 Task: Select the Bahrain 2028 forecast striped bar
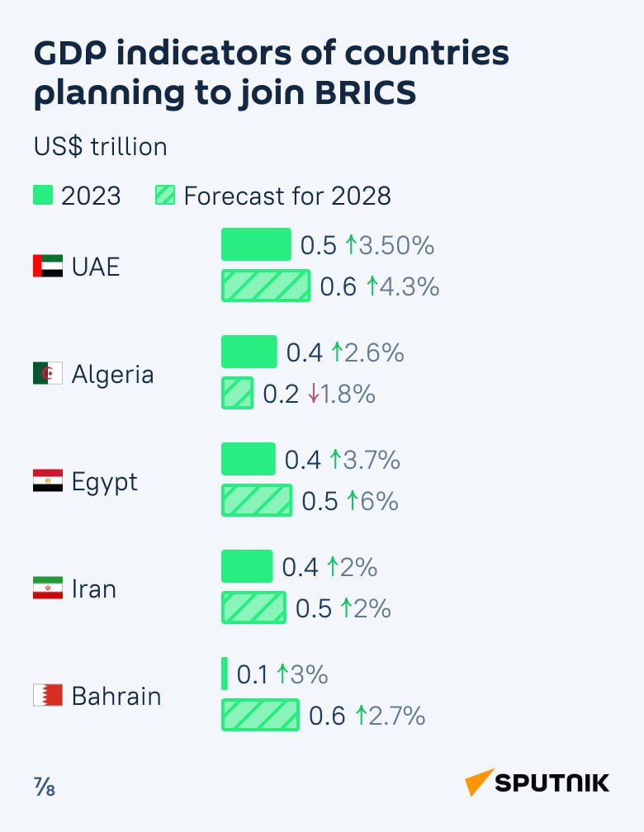tap(260, 715)
